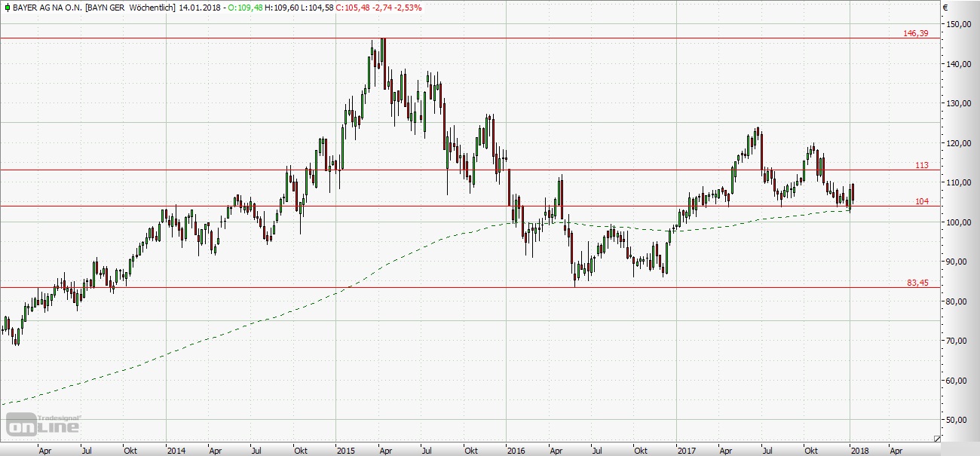
Task: Click the close value 'C:105,48'
Action: coord(353,8)
